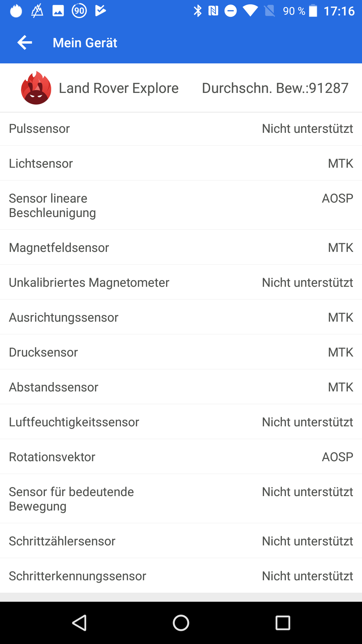Tap the Bluetooth status bar icon
Image resolution: width=362 pixels, height=644 pixels.
[198, 11]
